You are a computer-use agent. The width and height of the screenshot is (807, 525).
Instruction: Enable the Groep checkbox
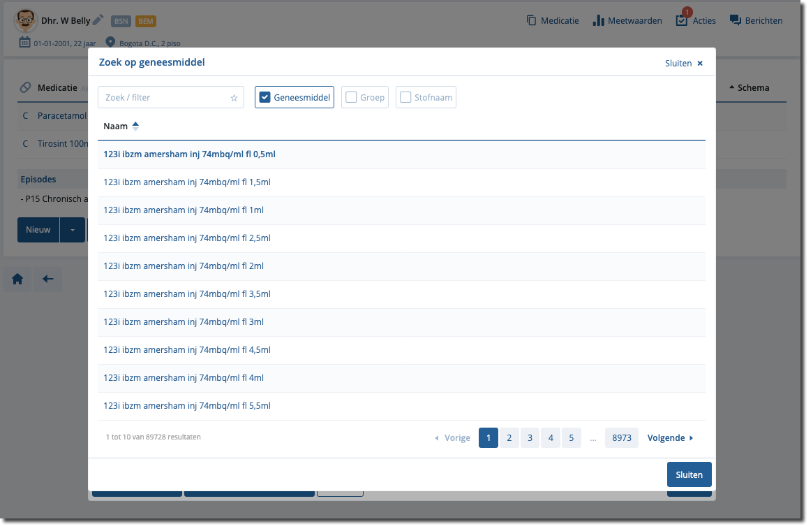point(351,98)
